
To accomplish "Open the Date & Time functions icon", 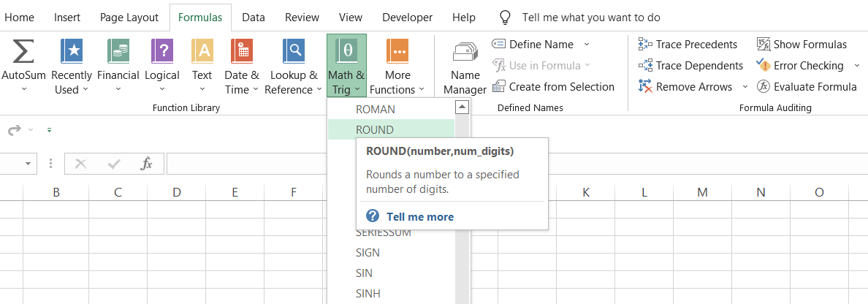I will (242, 53).
